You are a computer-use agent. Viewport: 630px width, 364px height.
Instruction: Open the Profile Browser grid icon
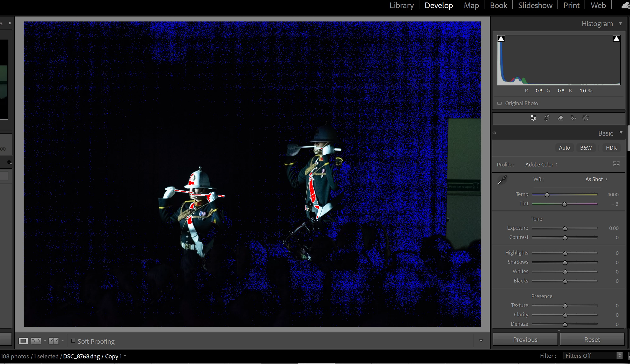tap(616, 164)
